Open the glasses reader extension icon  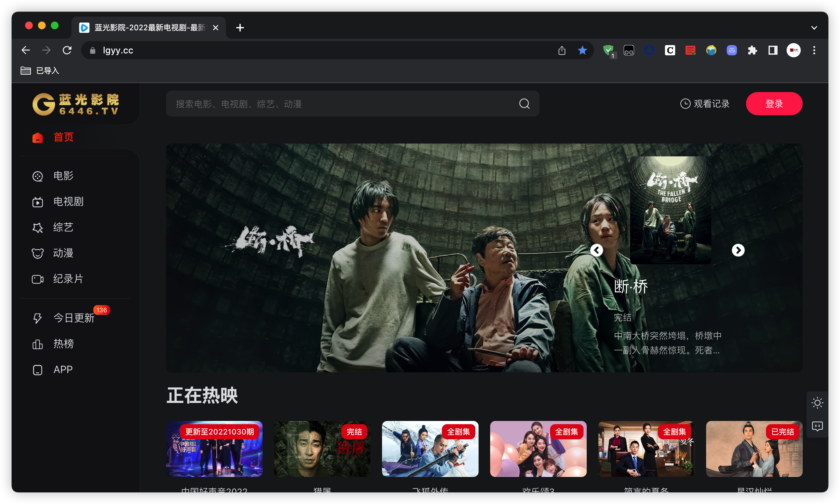point(629,50)
